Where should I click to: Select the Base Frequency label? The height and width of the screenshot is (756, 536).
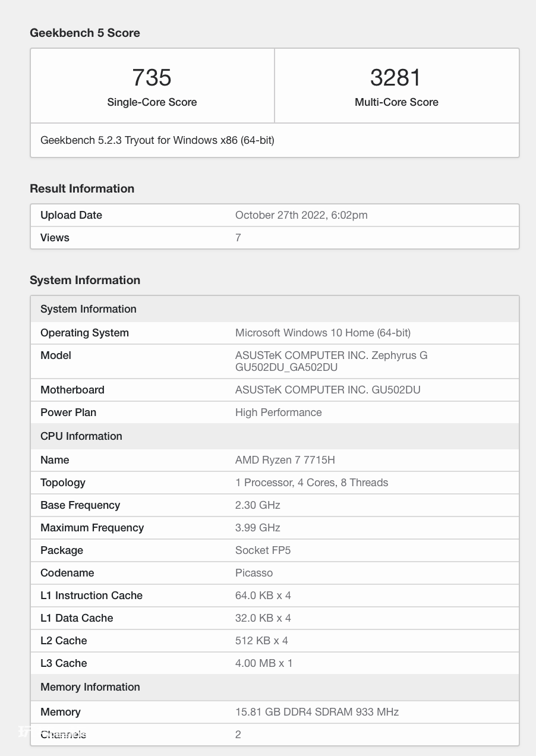(80, 505)
